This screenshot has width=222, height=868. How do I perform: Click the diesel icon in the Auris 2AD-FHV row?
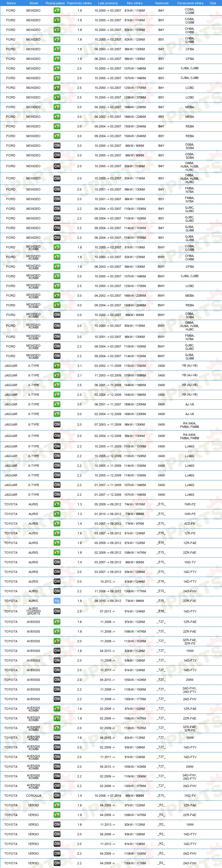[x=57, y=591]
